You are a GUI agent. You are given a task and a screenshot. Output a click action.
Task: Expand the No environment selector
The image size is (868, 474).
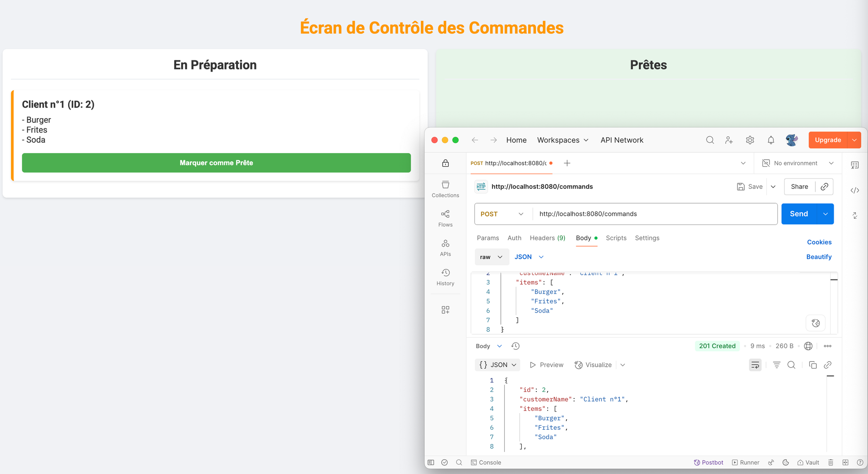798,163
